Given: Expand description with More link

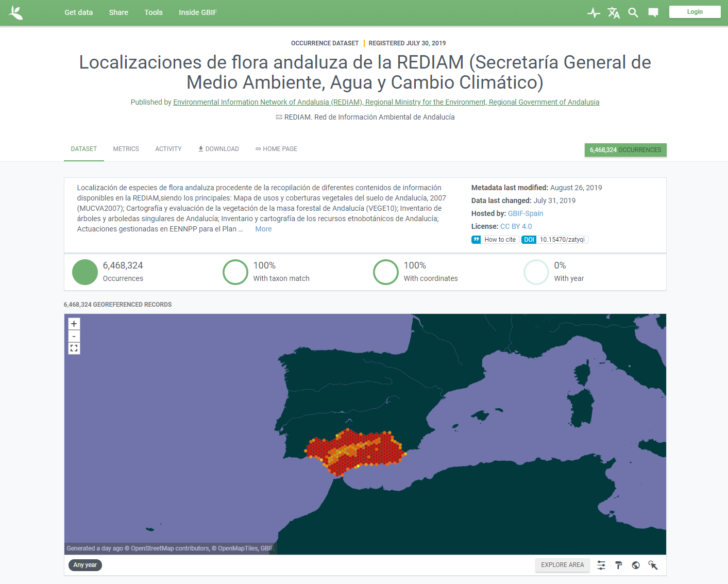Looking at the screenshot, I should click(x=263, y=229).
